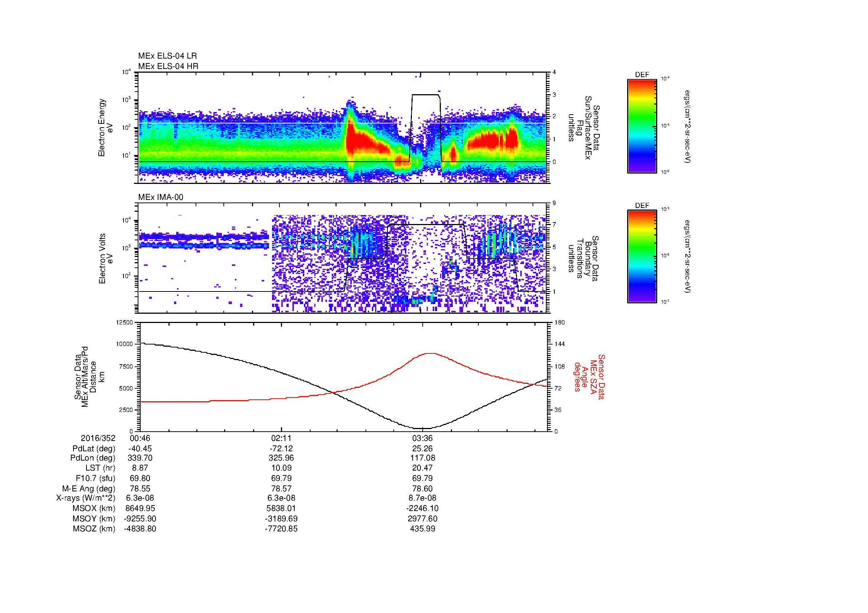
Task: Click the MSOZ value -7720.85
Action: (x=281, y=529)
